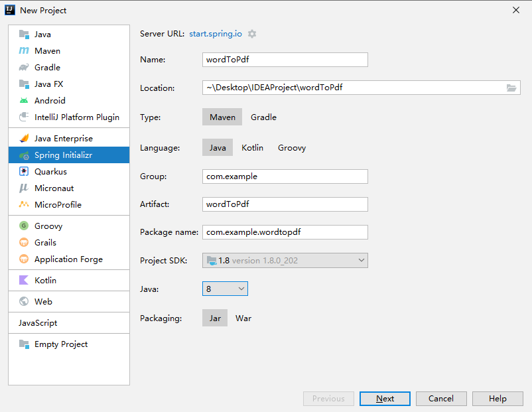Click the Group input field
The width and height of the screenshot is (532, 412).
[285, 176]
